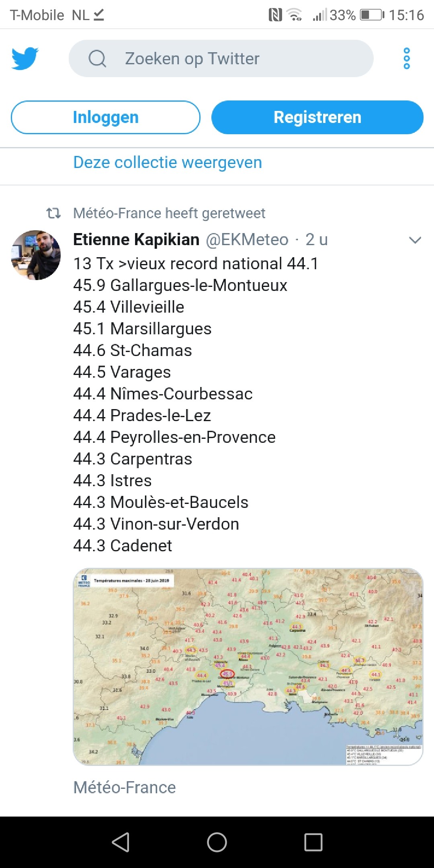This screenshot has width=434, height=868.
Task: Tap the Météo-France label below the map
Action: click(125, 788)
